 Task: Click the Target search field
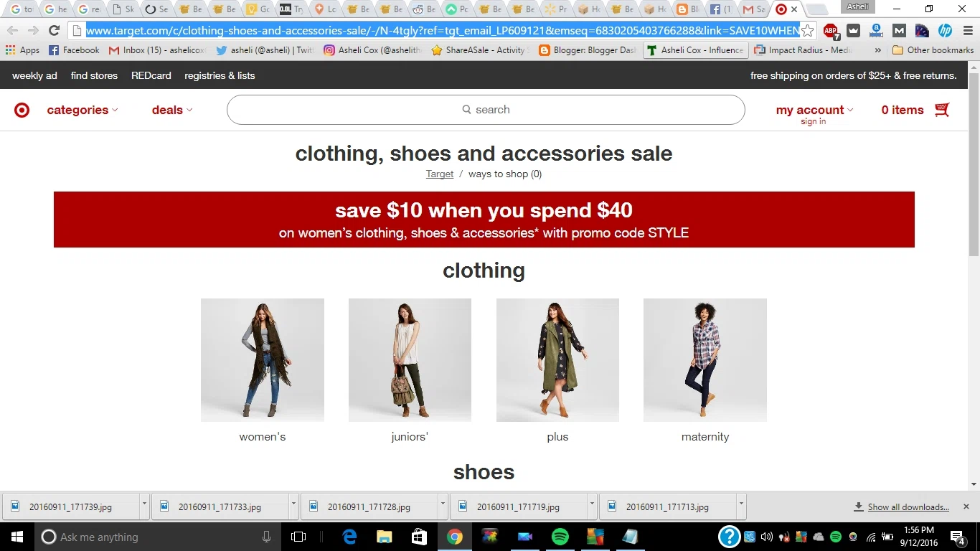486,110
